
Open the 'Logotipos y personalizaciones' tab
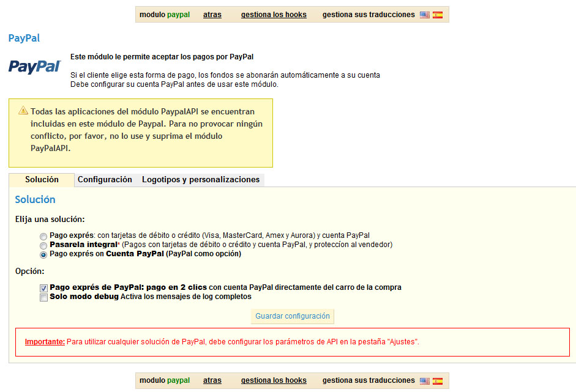(x=201, y=179)
